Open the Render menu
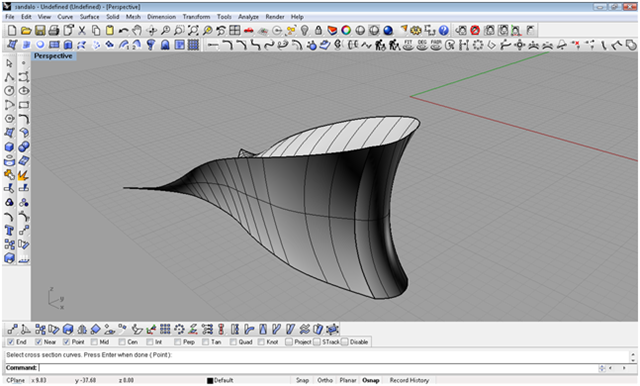The width and height of the screenshot is (640, 386). [x=275, y=17]
